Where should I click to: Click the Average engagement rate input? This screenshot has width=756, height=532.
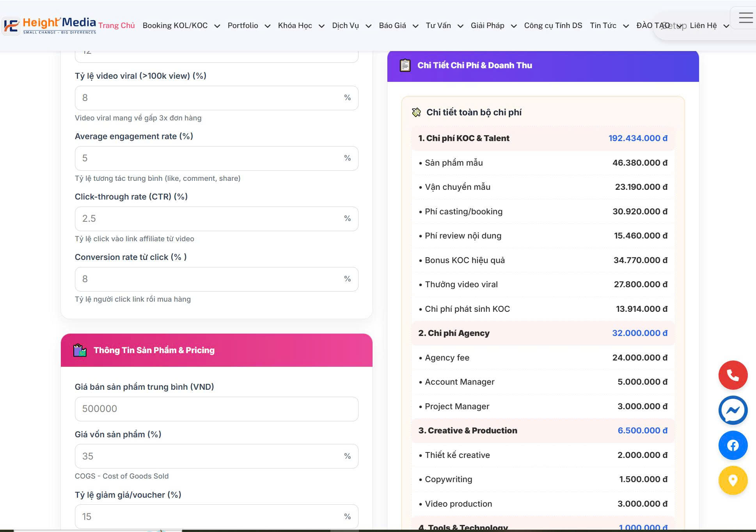click(211, 158)
